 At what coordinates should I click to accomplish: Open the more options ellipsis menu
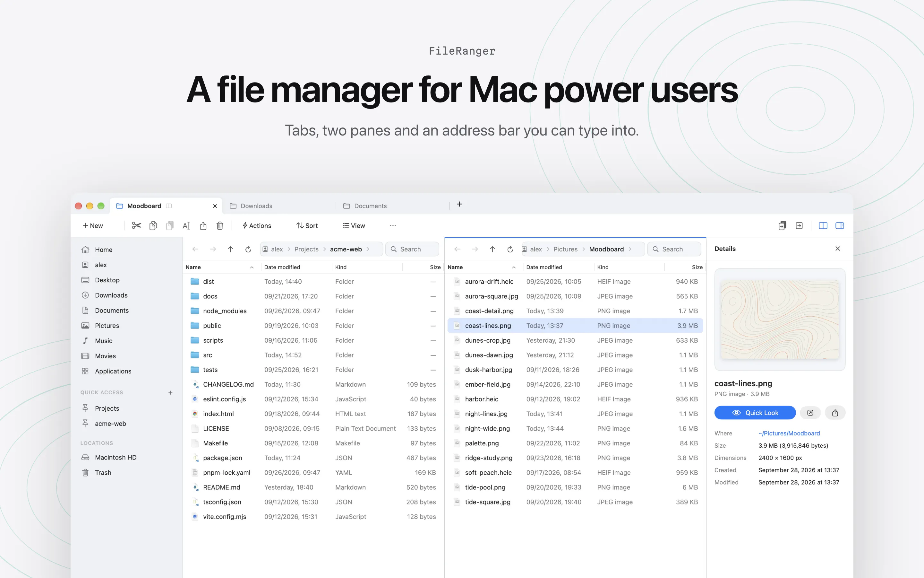click(393, 225)
